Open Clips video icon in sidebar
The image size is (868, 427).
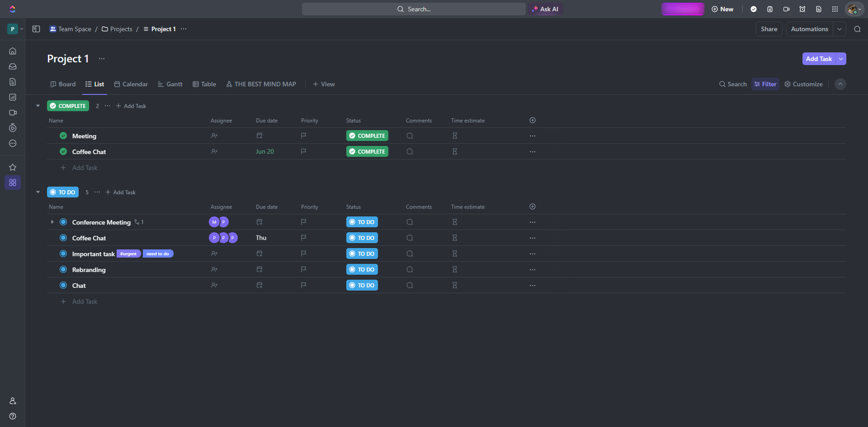(13, 113)
